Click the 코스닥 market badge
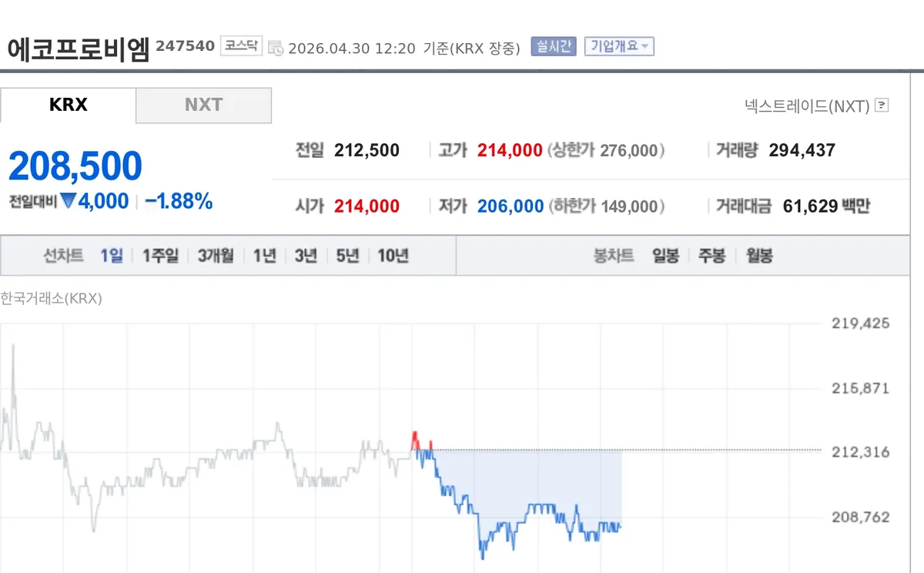This screenshot has height=573, width=924. (x=242, y=46)
